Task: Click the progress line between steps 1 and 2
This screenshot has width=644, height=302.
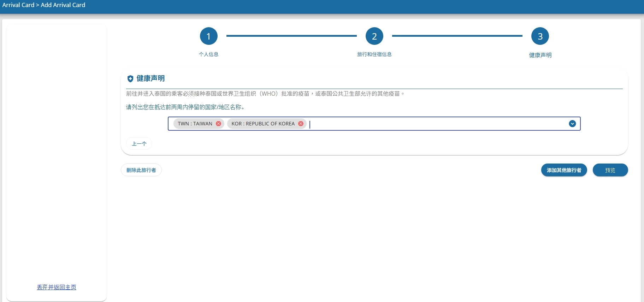Action: tap(291, 36)
